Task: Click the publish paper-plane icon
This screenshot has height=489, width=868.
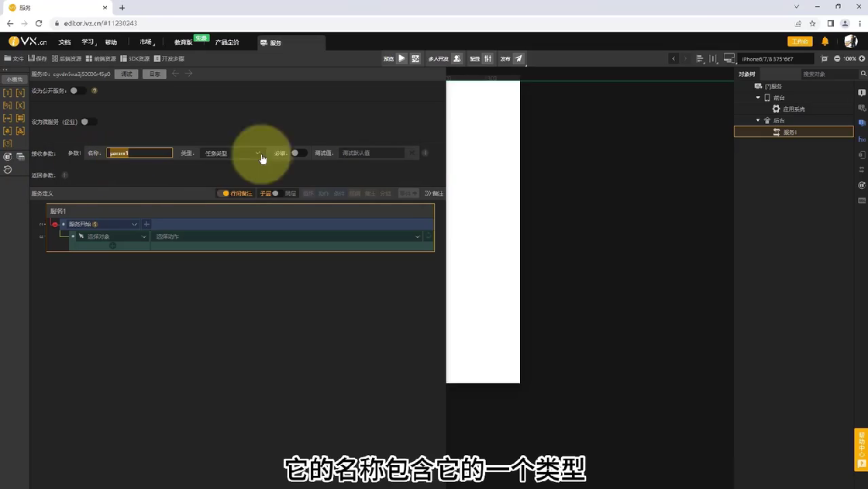Action: [518, 58]
